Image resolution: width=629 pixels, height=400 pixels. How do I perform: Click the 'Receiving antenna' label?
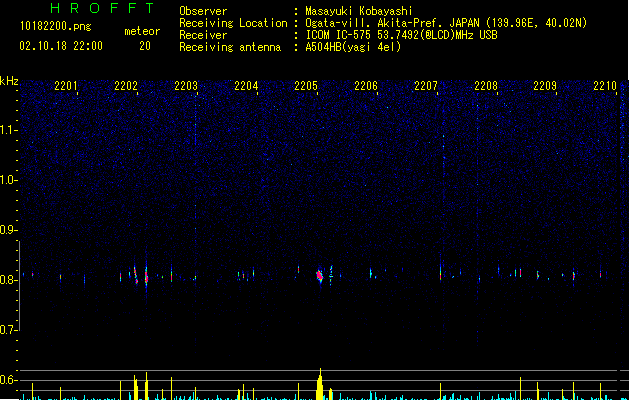tap(230, 47)
